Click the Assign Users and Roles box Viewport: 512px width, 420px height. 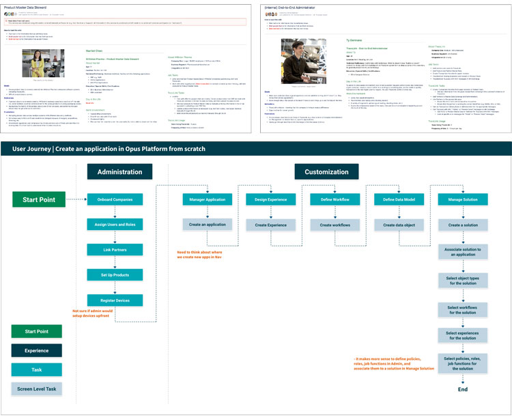(x=115, y=225)
